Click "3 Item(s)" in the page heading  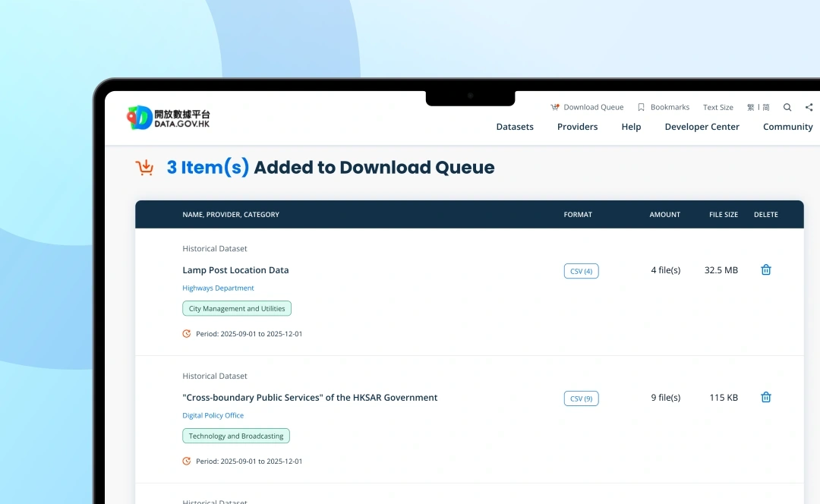click(x=207, y=167)
